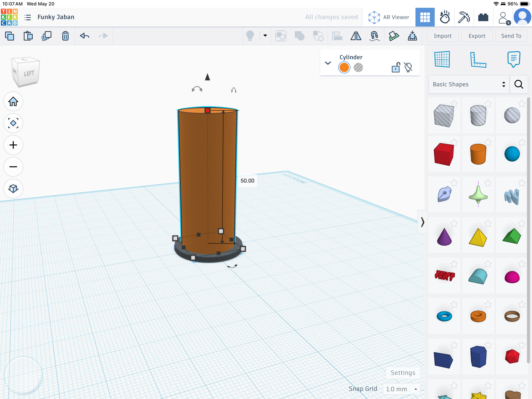Open the Snap Grid 1.0 mm dropdown

(x=401, y=389)
